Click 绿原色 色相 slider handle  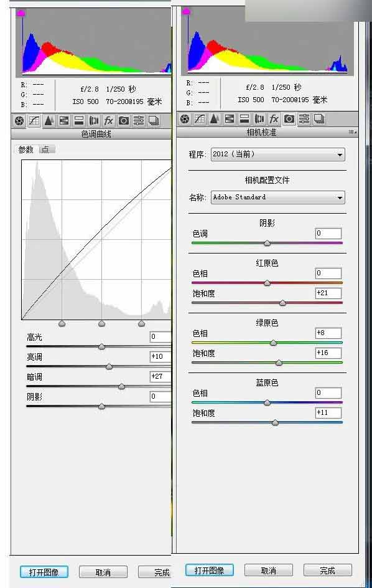(274, 343)
